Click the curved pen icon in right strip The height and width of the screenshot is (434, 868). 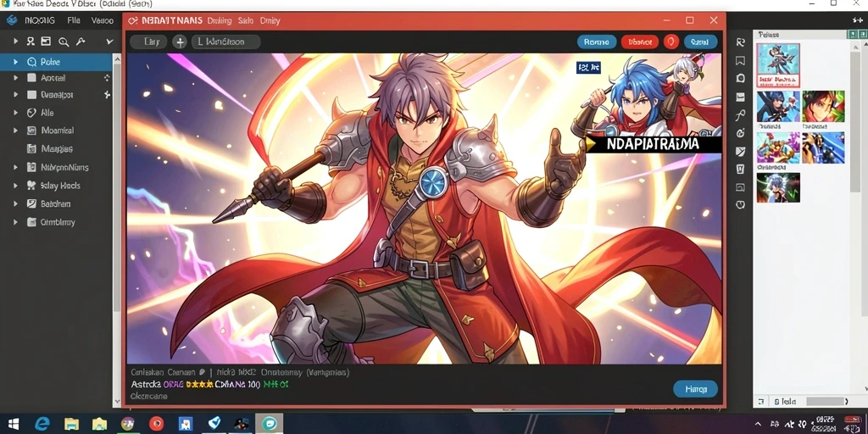741,115
